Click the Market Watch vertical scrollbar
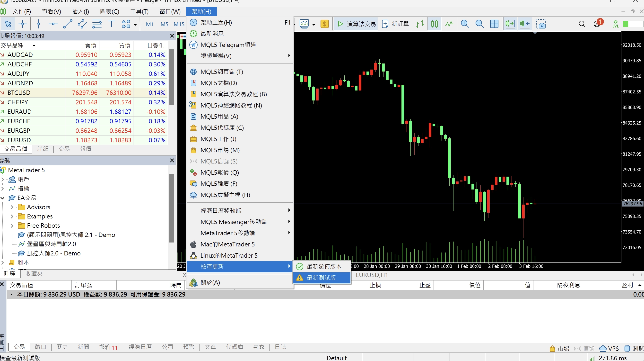Image resolution: width=644 pixels, height=361 pixels. (x=172, y=78)
